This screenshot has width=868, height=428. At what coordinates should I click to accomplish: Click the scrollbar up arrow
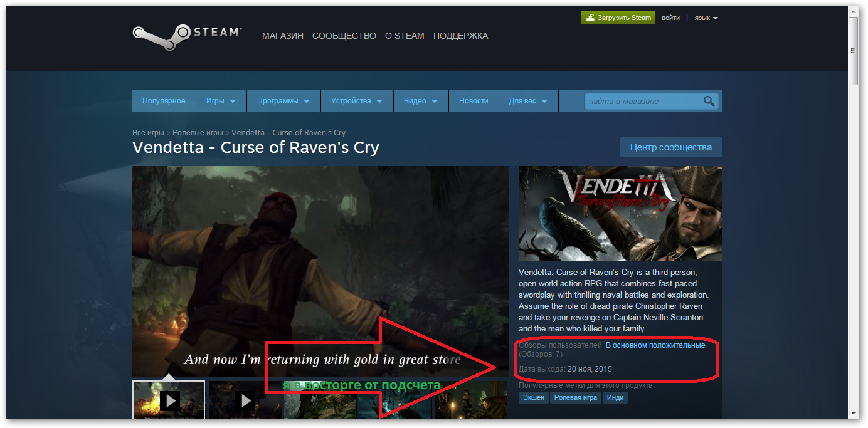click(x=853, y=12)
